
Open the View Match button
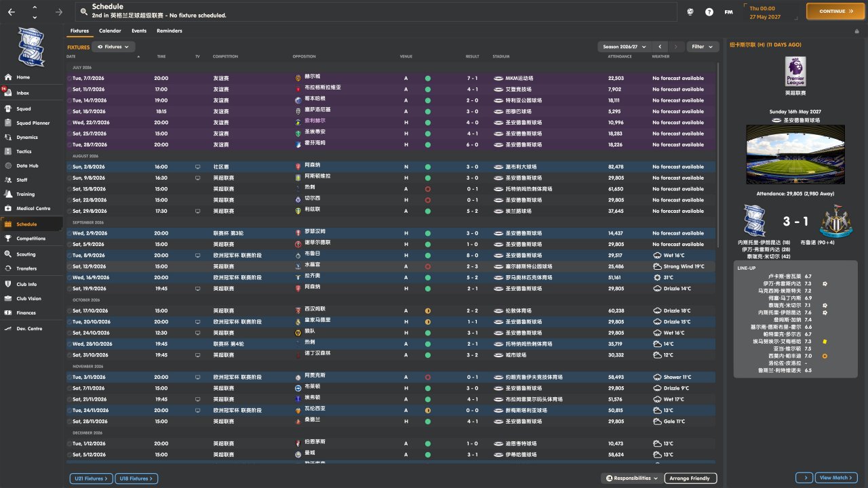click(x=836, y=478)
